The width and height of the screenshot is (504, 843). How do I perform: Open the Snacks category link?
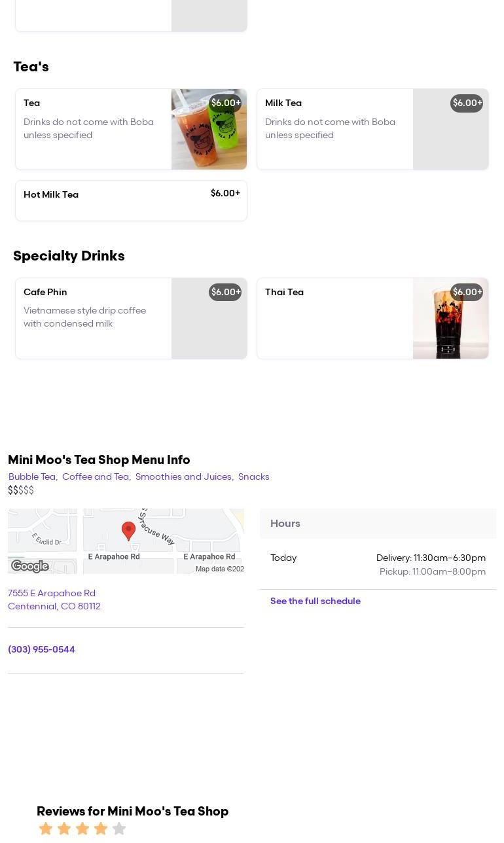pyautogui.click(x=253, y=477)
